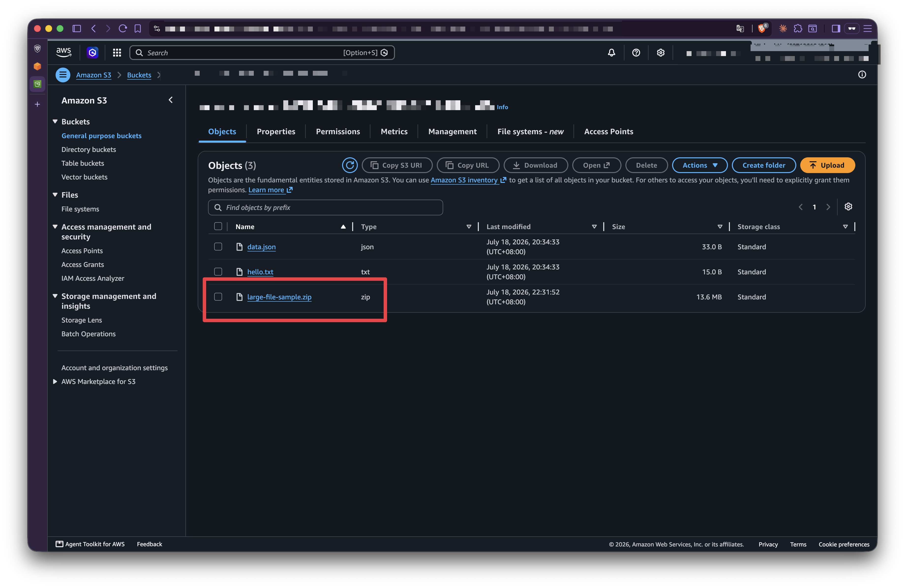Click the add new tab plus icon
The image size is (905, 588).
coord(37,104)
